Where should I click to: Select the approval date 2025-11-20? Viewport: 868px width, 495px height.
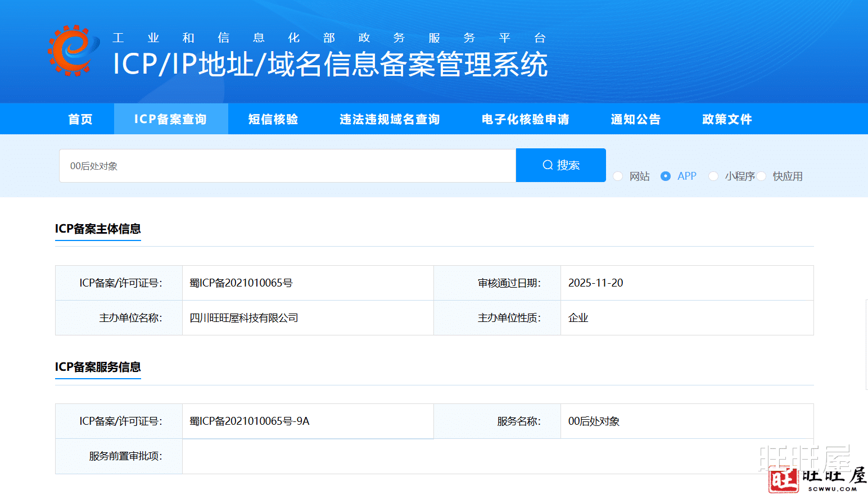[596, 283]
